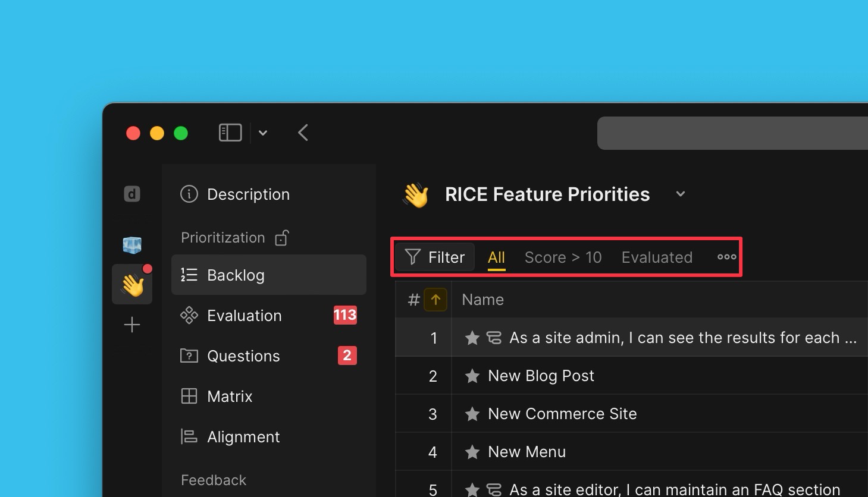Open the Description info icon
The height and width of the screenshot is (497, 868).
tap(189, 194)
